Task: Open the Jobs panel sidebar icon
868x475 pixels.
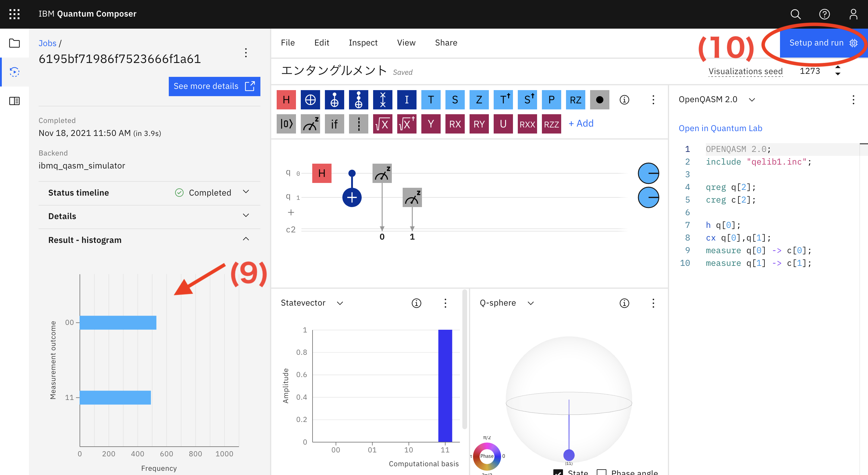Action: (x=14, y=72)
